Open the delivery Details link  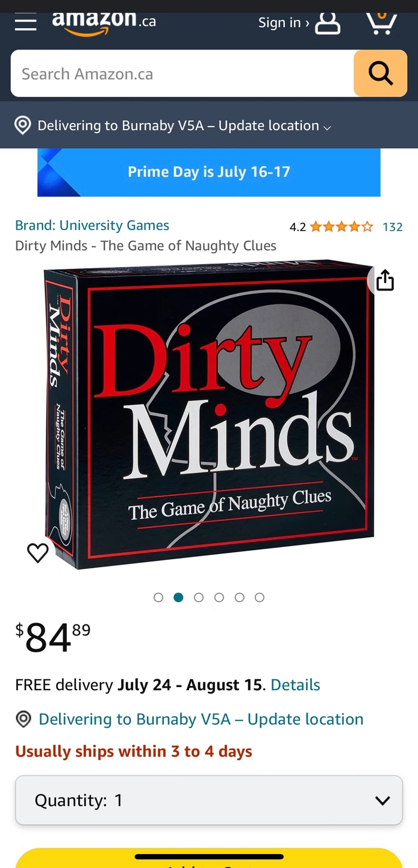(x=295, y=685)
